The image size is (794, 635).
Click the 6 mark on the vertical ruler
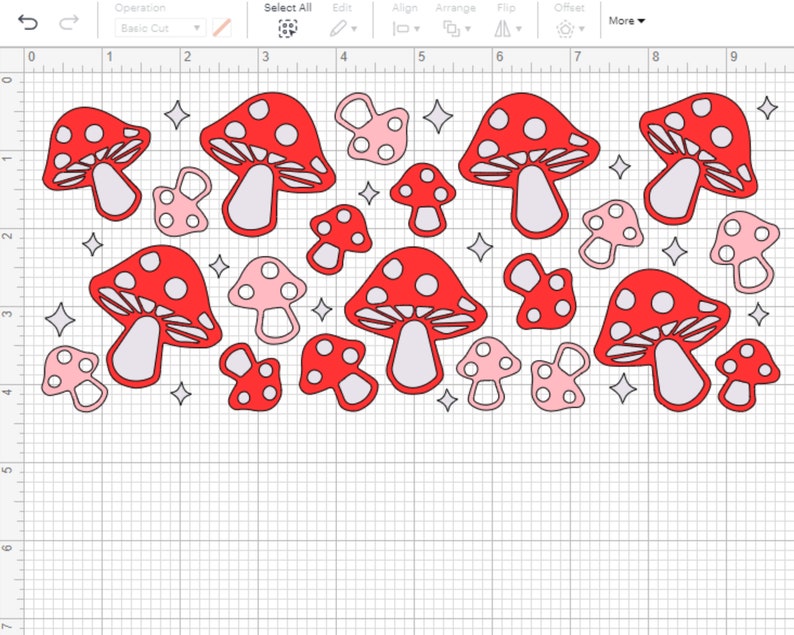tap(7, 546)
